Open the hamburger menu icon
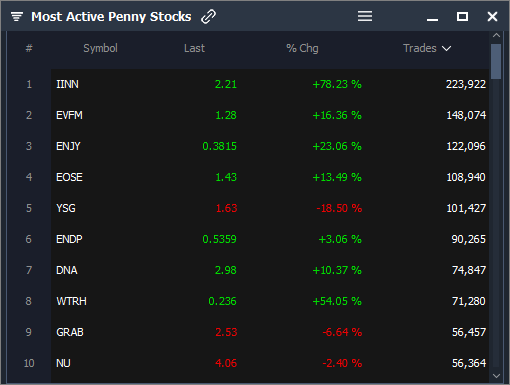 pos(365,16)
